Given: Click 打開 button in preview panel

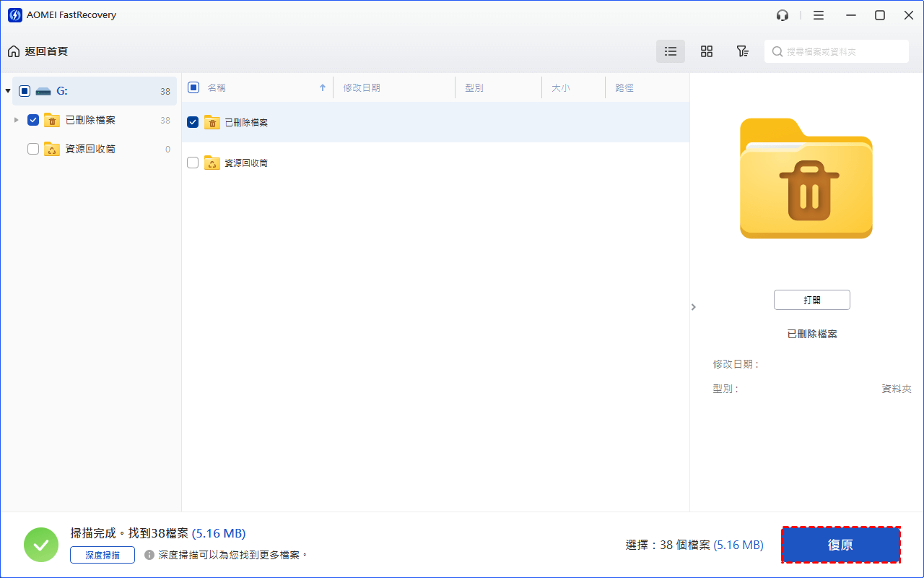Looking at the screenshot, I should [x=812, y=300].
